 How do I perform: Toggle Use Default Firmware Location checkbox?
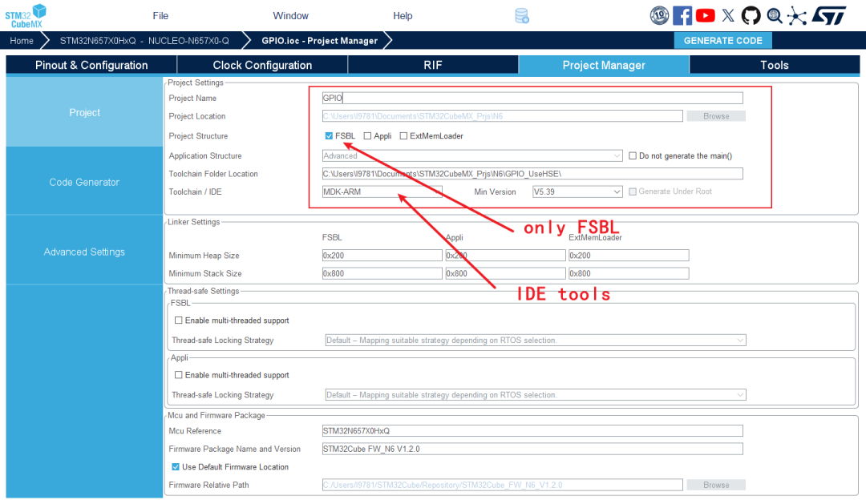(176, 467)
